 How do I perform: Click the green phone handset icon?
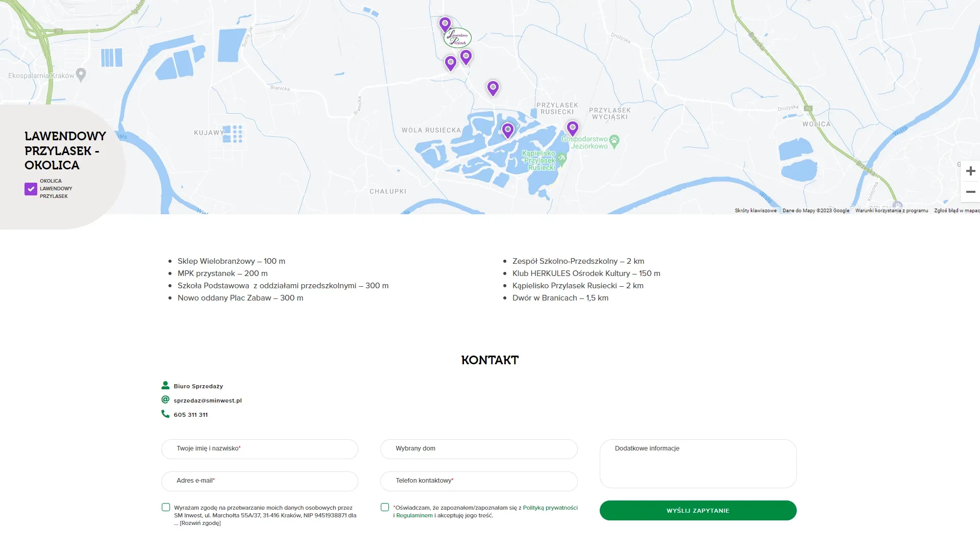(x=165, y=414)
